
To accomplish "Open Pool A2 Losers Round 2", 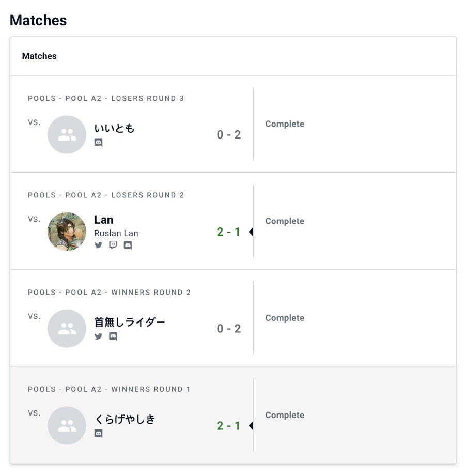I will (x=106, y=195).
